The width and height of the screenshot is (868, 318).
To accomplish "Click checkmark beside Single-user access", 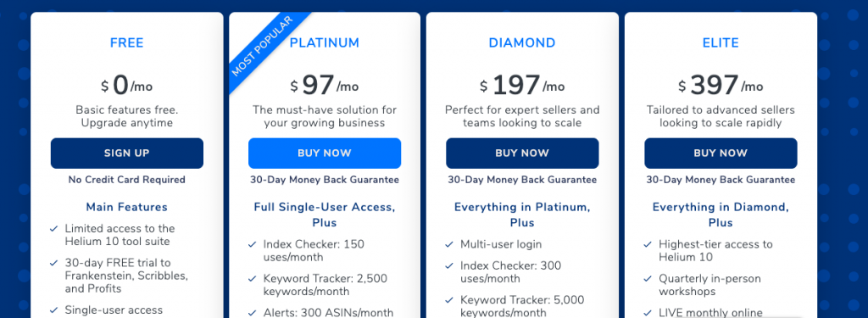I will point(53,310).
